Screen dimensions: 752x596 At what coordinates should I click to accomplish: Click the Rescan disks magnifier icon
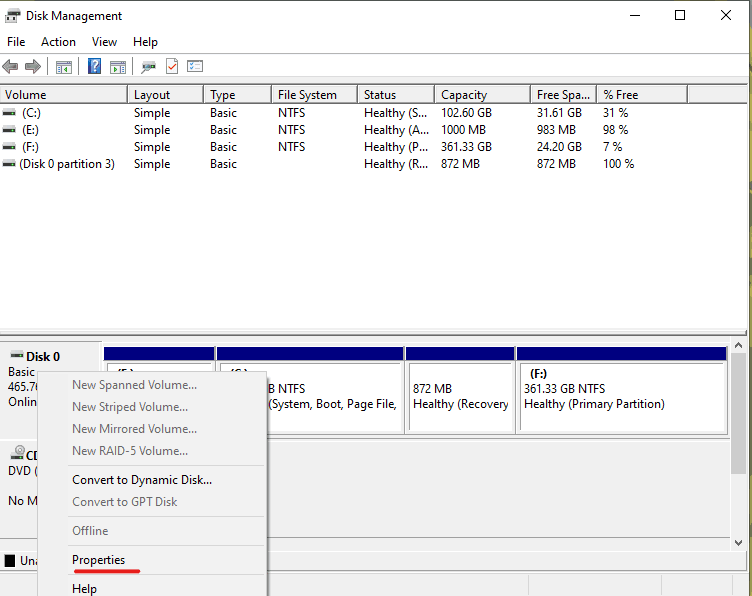tap(148, 67)
